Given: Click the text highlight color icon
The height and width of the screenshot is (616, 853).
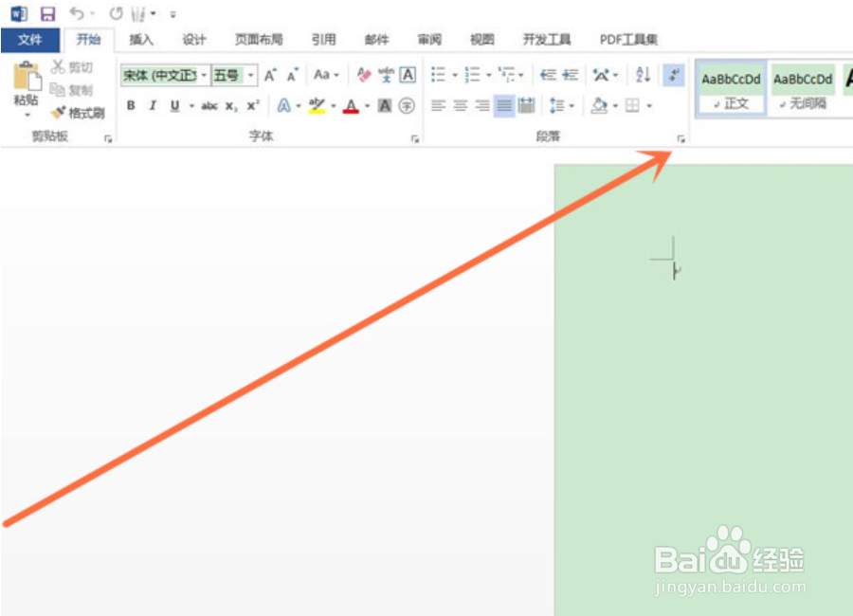Looking at the screenshot, I should tap(315, 105).
